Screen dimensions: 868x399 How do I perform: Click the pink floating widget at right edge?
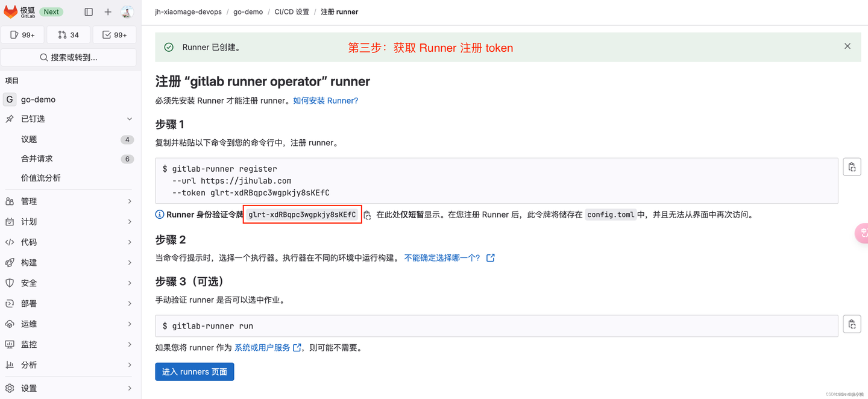point(862,233)
